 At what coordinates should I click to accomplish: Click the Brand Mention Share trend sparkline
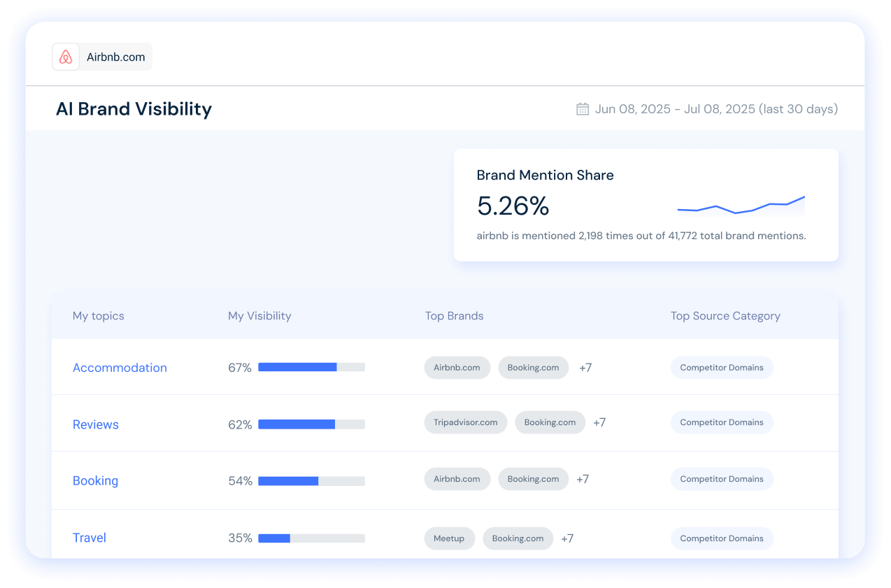[x=741, y=206]
